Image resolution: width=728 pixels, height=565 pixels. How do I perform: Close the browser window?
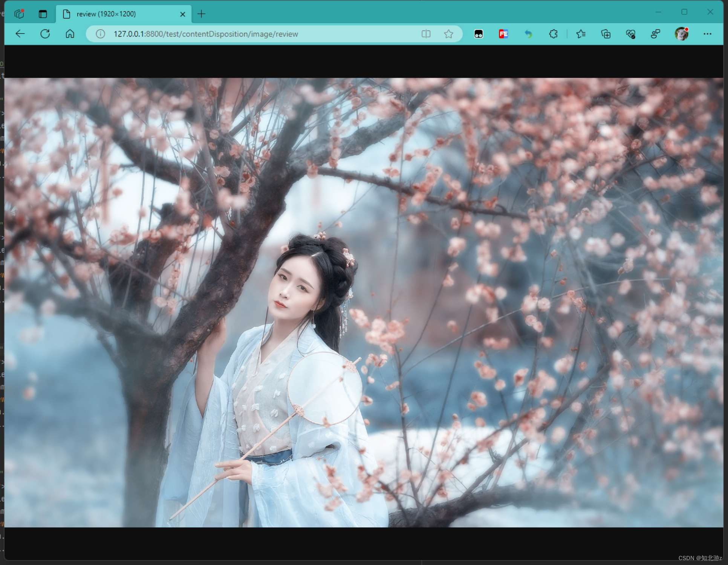pyautogui.click(x=710, y=12)
